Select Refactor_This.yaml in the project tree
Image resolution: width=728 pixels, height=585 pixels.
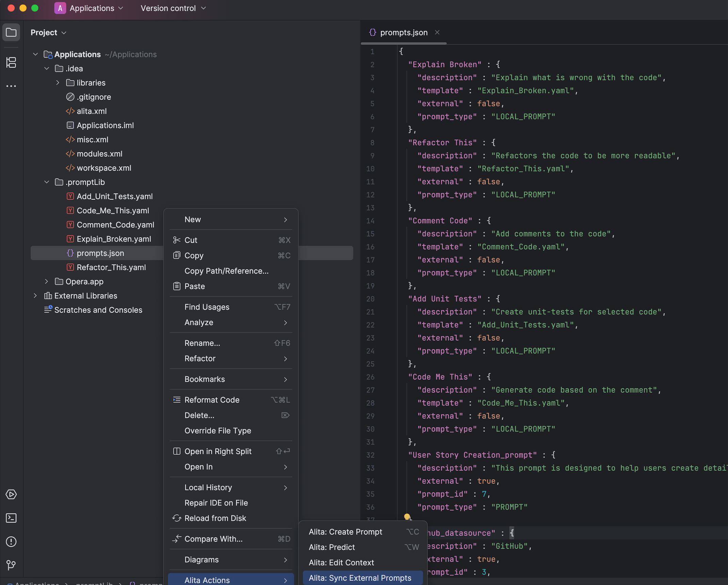click(x=111, y=267)
